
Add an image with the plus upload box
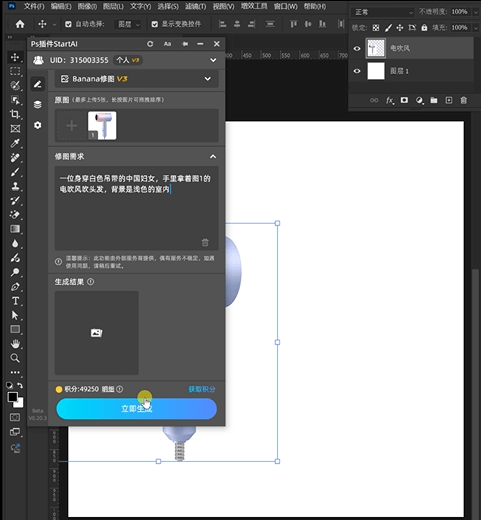(x=72, y=126)
